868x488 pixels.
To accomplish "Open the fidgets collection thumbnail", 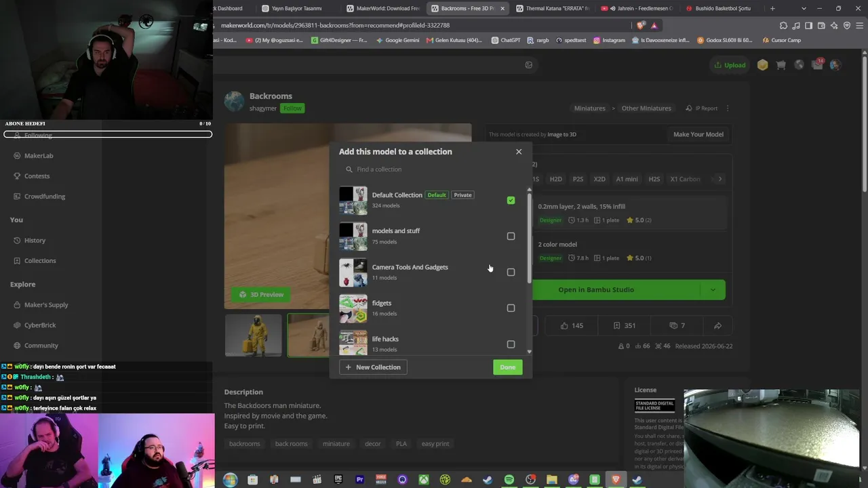I will (353, 308).
